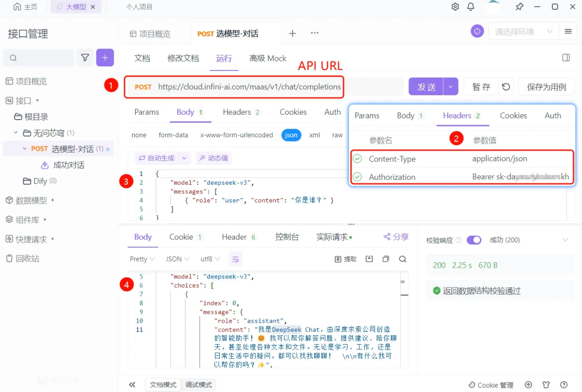582x392 pixels.
Task: Select the none body type
Action: 139,135
